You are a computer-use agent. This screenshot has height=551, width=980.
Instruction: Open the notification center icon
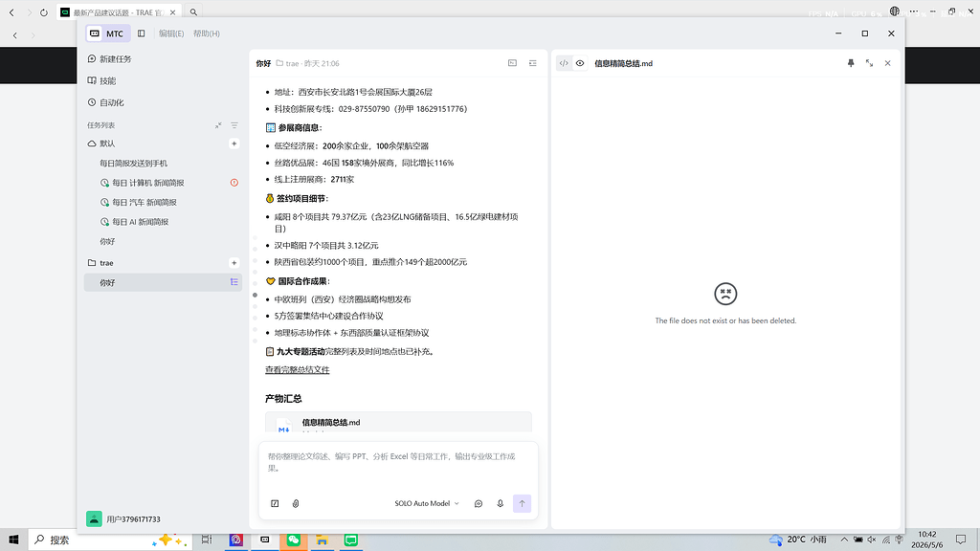[x=961, y=540]
